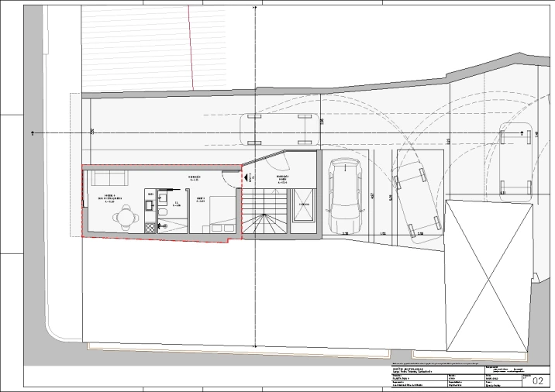Select the bed in the bedroom
555x392 pixels.
(219, 215)
